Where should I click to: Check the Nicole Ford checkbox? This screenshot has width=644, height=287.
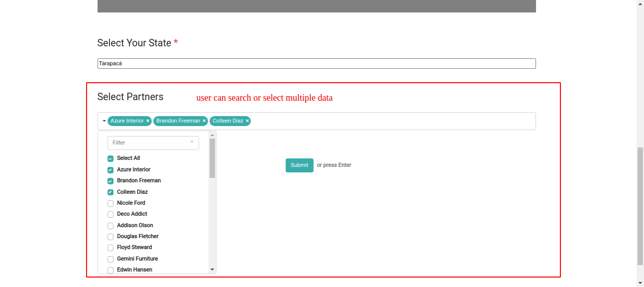tap(110, 203)
